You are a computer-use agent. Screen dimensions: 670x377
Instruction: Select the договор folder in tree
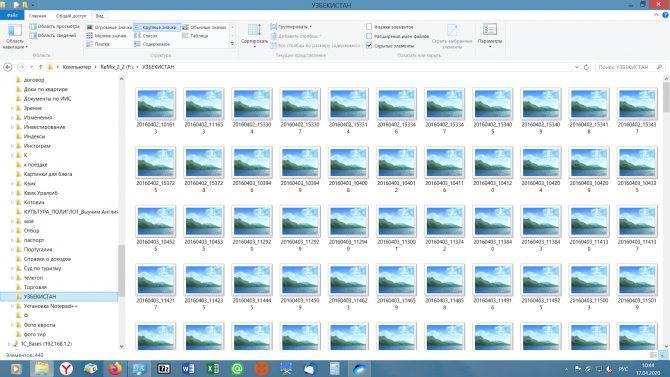pyautogui.click(x=33, y=80)
